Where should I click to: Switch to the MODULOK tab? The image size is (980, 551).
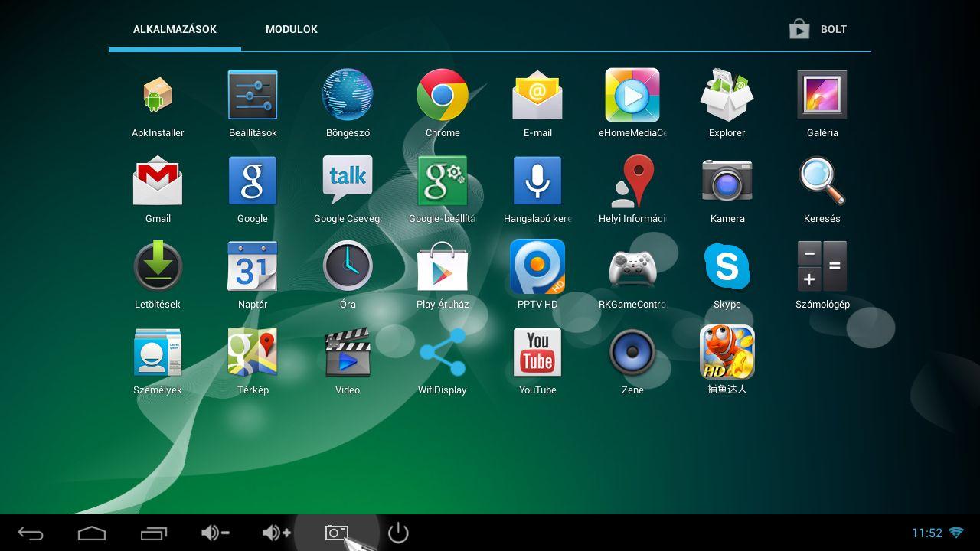292,29
